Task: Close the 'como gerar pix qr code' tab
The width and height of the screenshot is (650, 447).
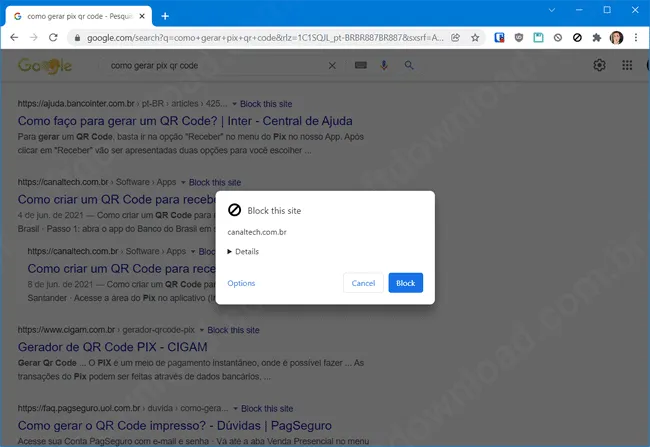Action: click(142, 16)
